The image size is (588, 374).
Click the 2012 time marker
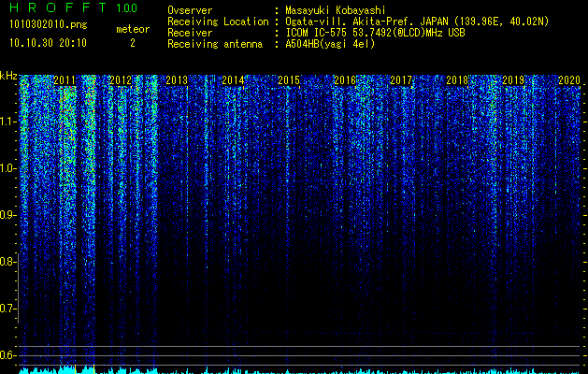pyautogui.click(x=121, y=80)
